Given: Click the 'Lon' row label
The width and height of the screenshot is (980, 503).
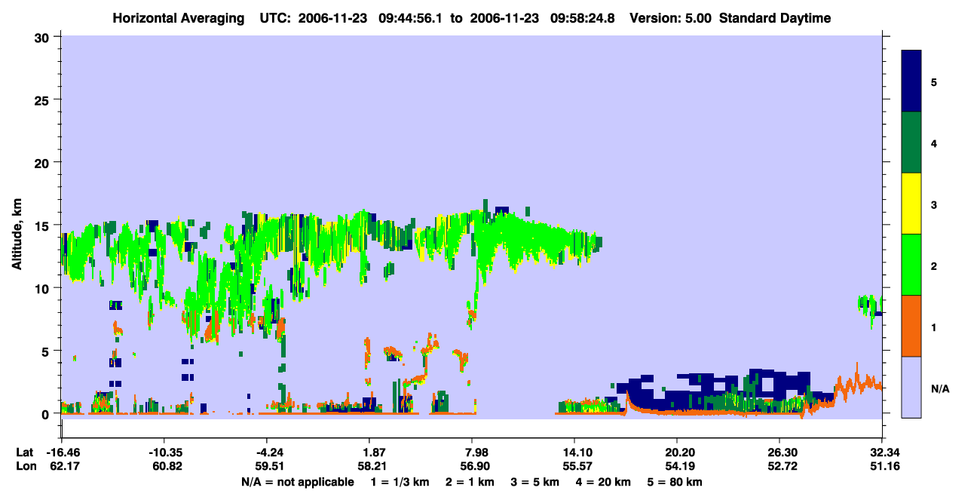Looking at the screenshot, I should [25, 466].
